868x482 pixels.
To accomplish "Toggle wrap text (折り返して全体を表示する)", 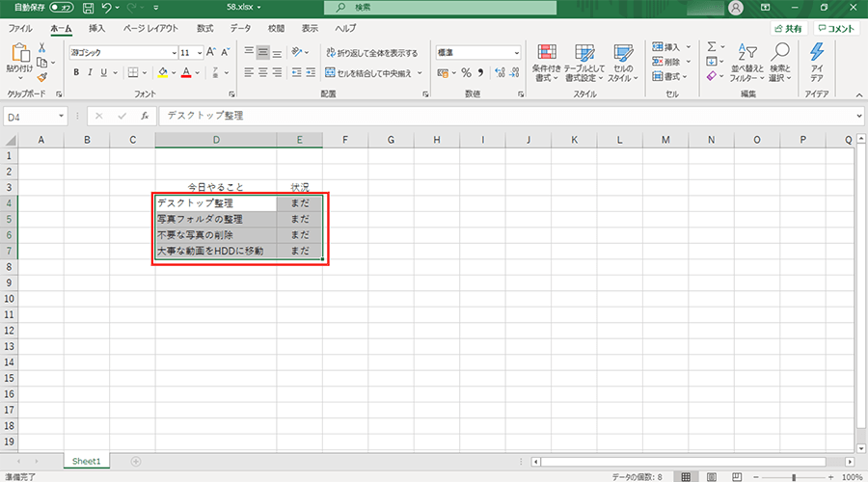I will 372,53.
